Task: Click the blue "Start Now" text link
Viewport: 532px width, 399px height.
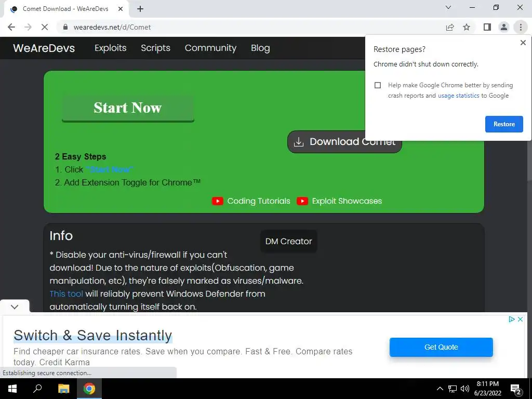Action: point(110,169)
